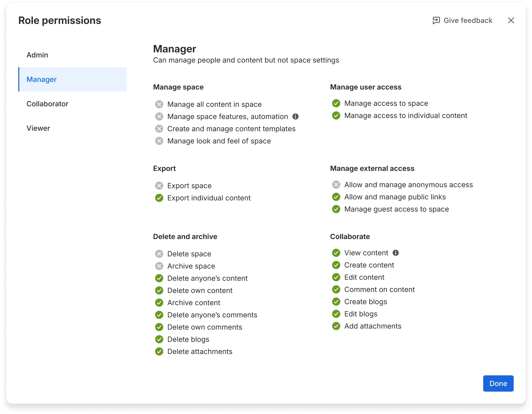Click the green check for Export individual content
This screenshot has height=414, width=532.
(x=159, y=198)
